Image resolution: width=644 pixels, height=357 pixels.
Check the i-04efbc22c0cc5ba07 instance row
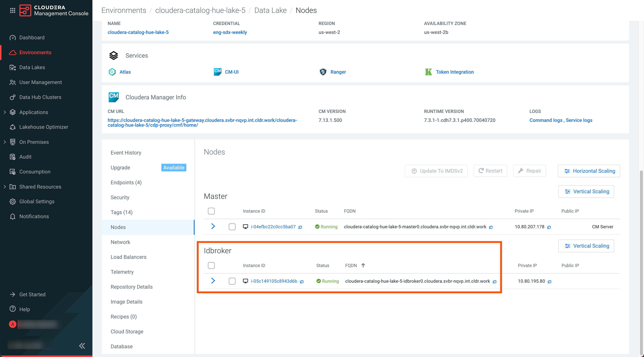coord(232,227)
